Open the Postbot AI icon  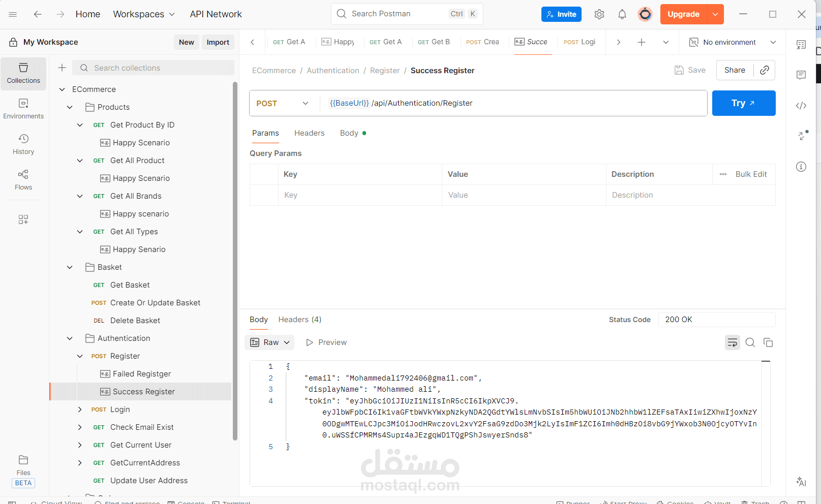pyautogui.click(x=801, y=482)
